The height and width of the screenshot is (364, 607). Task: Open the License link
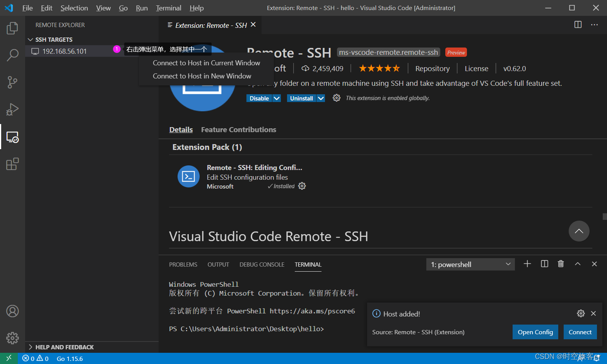click(x=476, y=68)
